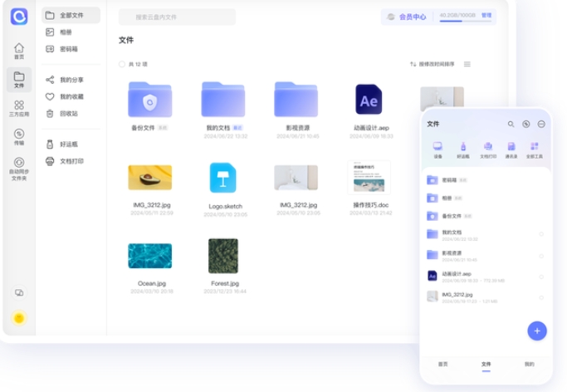This screenshot has height=392, width=567.
Task: Switch to 我的 tab in phone bar
Action: tap(530, 364)
